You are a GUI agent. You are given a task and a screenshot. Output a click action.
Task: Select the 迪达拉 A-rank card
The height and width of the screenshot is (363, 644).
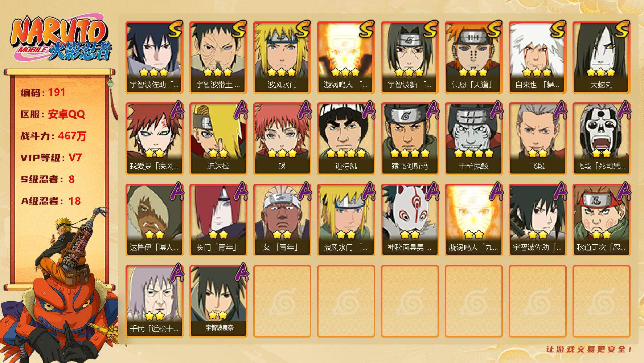pyautogui.click(x=218, y=139)
